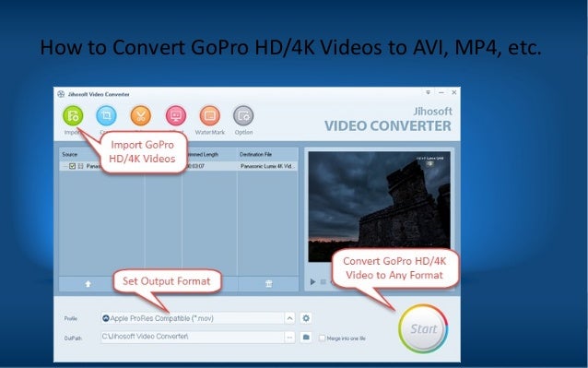
Task: Click the Source column header
Action: [x=70, y=154]
